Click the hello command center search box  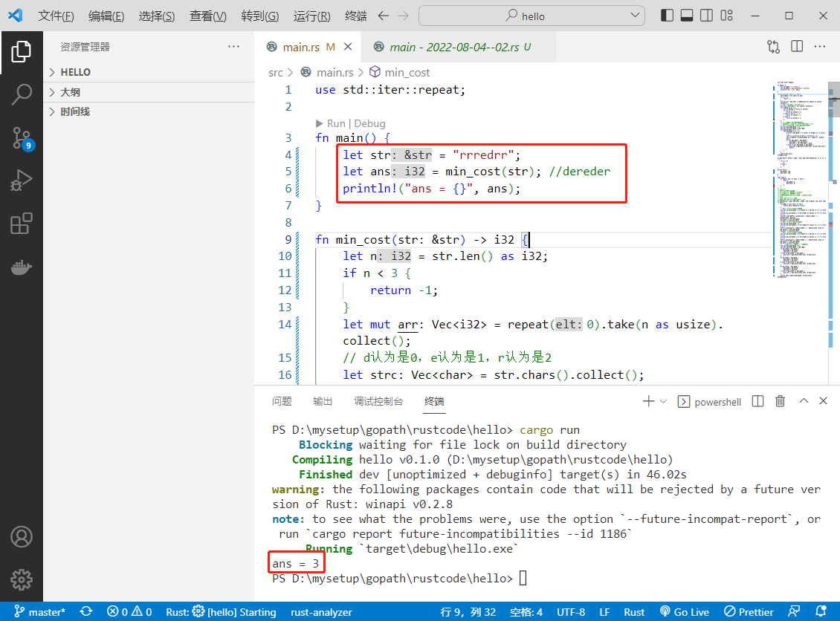[532, 16]
